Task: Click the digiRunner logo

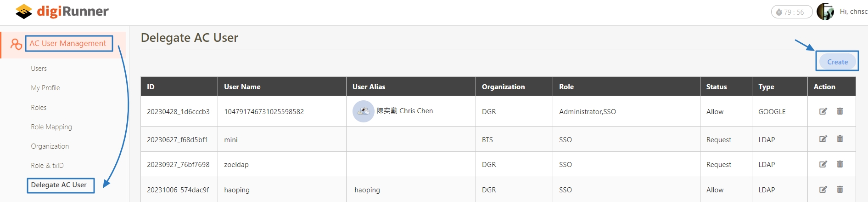Action: (62, 12)
